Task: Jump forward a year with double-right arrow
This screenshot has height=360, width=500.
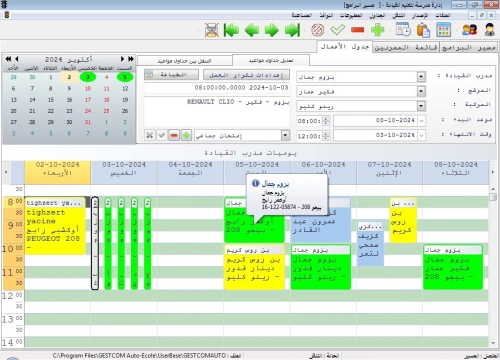Action: tap(131, 59)
